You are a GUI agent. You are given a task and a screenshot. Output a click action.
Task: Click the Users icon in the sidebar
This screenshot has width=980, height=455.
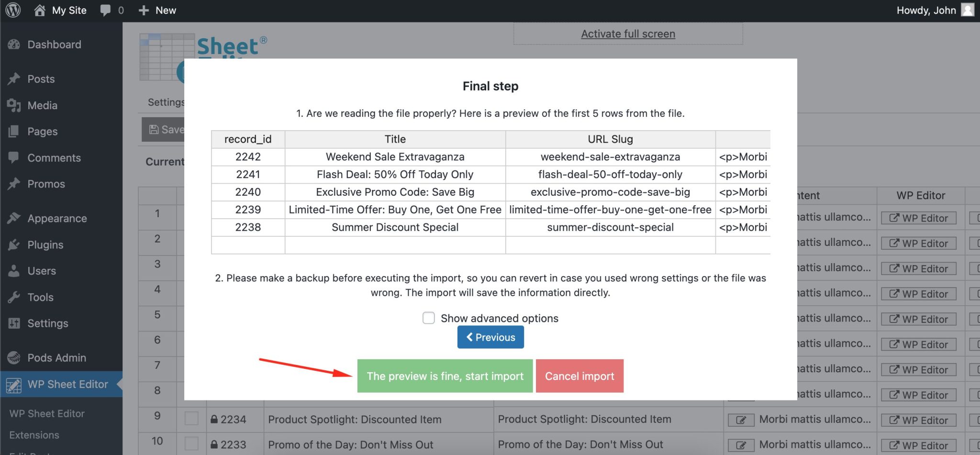tap(13, 271)
